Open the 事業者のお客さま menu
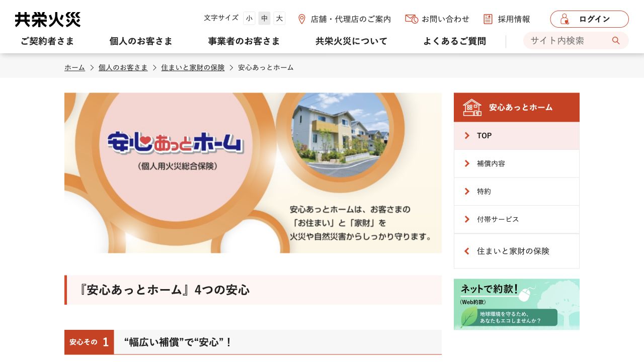Viewport: 644px width, 362px height. tap(244, 41)
